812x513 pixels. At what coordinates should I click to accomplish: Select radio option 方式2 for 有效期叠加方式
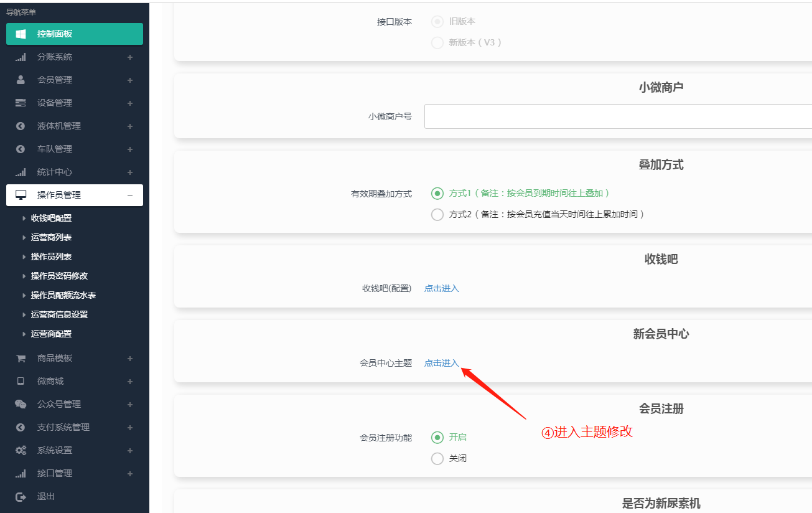tap(437, 214)
